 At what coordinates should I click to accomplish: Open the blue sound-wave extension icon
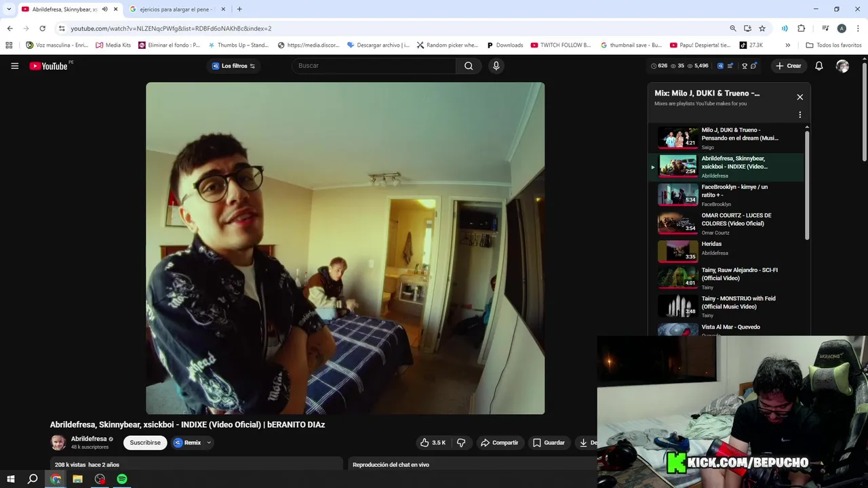785,28
